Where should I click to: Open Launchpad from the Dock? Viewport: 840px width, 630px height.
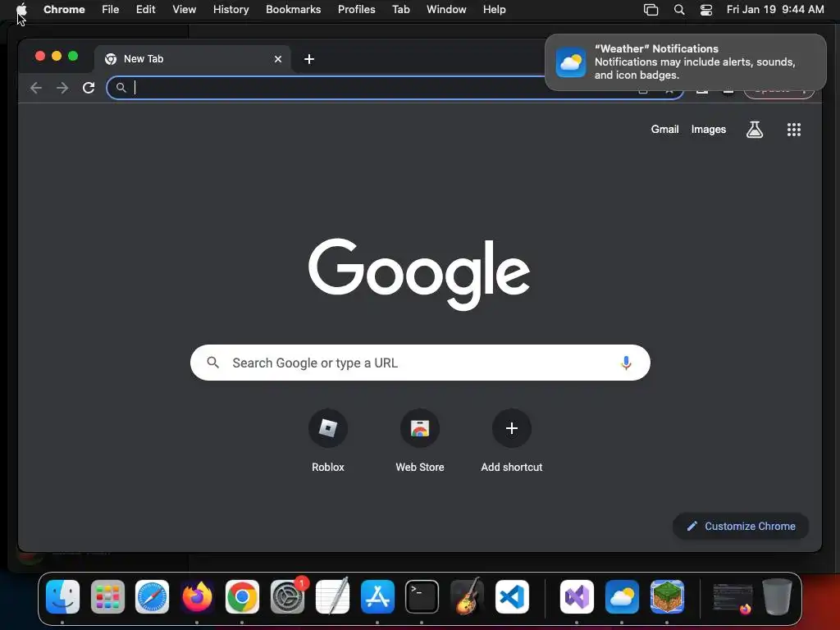click(x=107, y=597)
